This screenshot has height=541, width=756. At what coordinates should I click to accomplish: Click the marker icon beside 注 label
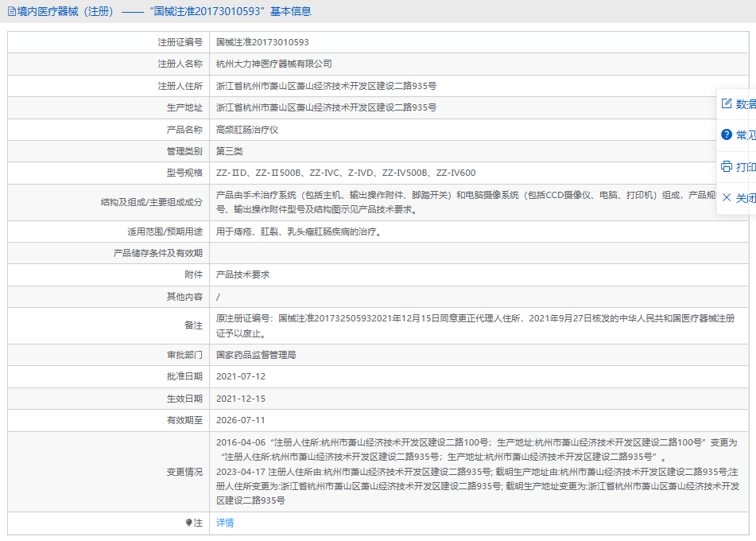(x=188, y=523)
